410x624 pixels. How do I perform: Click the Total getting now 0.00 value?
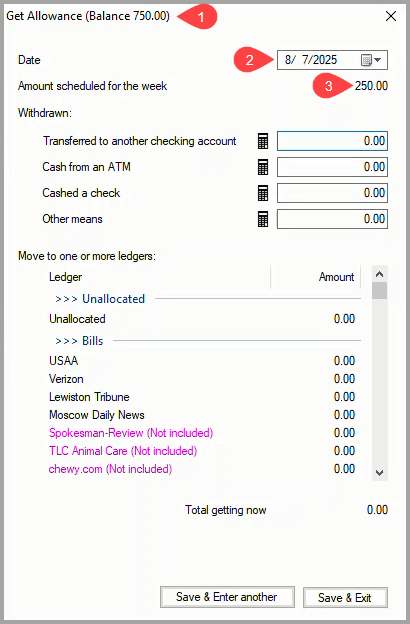pyautogui.click(x=377, y=510)
